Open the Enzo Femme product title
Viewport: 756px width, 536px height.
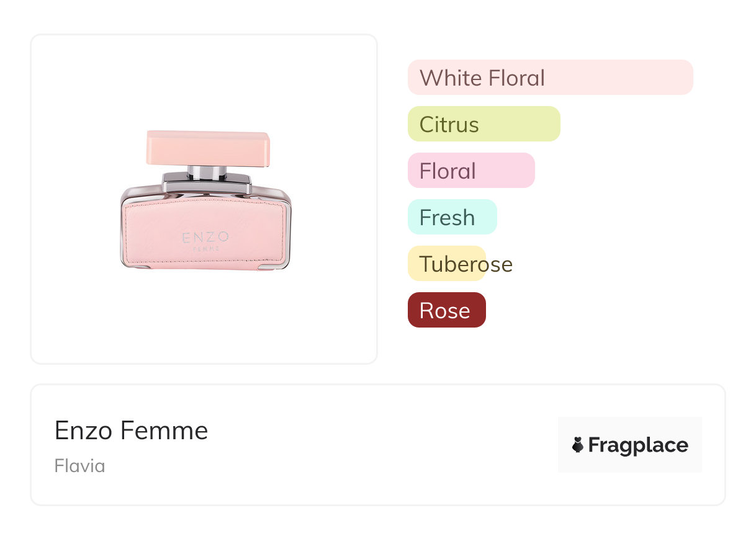pyautogui.click(x=131, y=430)
